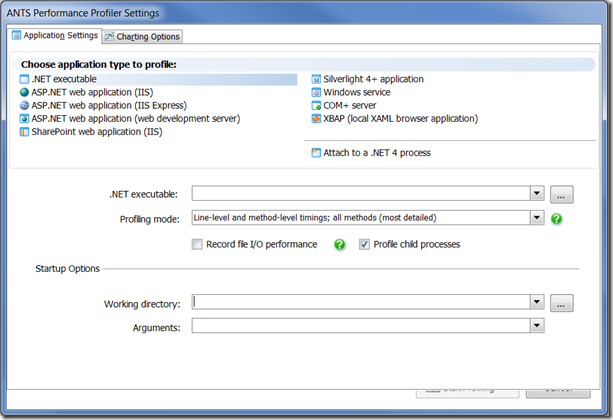
Task: Click into the Working directory field
Action: 361,302
